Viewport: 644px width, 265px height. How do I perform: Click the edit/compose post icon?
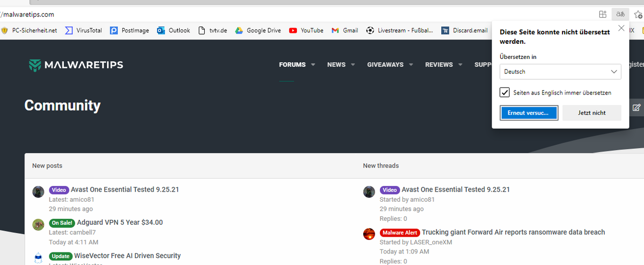coord(636,107)
